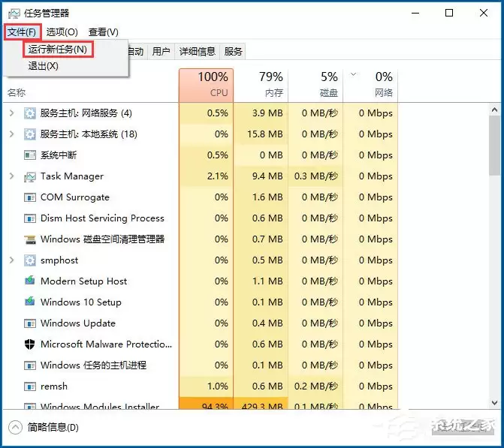The image size is (504, 448).
Task: Click the 0.2 MB/秒 disk value of remsh
Action: point(316,386)
